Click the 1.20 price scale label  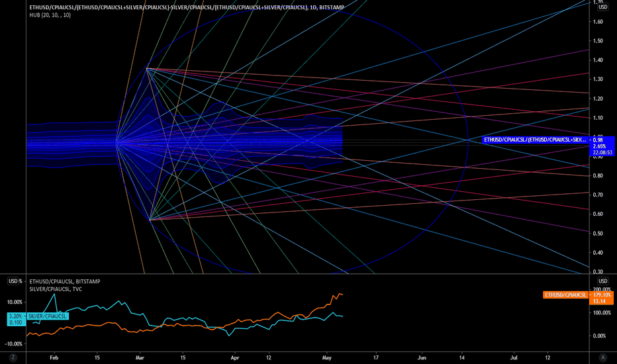pos(598,99)
